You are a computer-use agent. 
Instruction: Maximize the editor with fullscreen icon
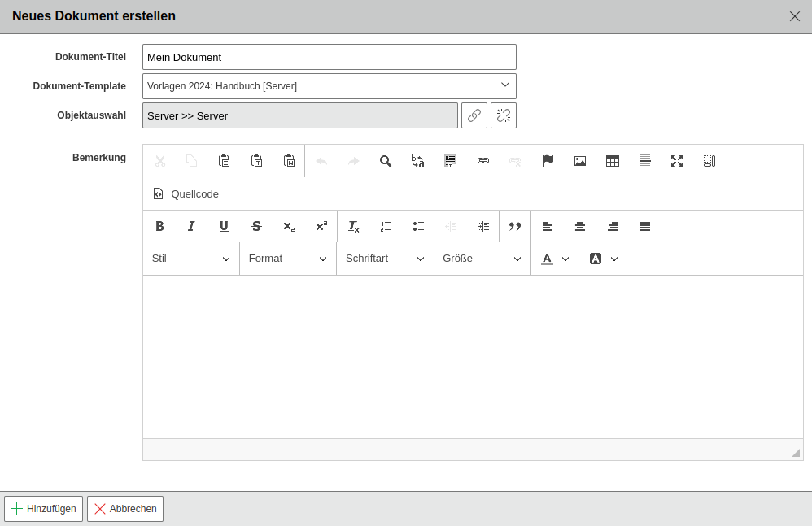tap(677, 161)
